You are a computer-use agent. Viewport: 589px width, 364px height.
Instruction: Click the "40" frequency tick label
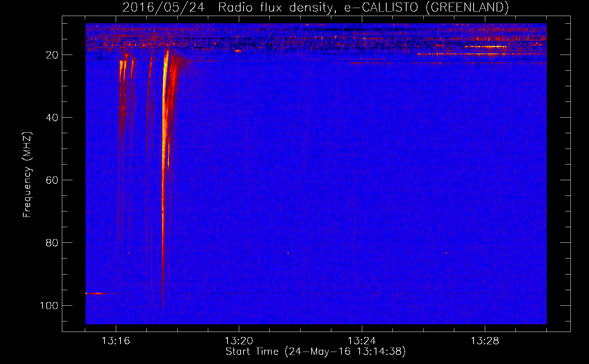52,118
